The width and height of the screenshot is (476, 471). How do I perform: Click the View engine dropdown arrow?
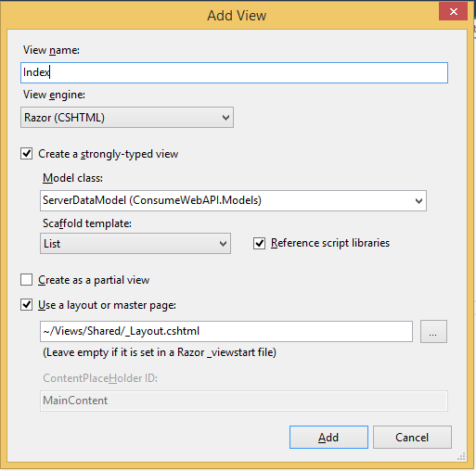click(226, 118)
